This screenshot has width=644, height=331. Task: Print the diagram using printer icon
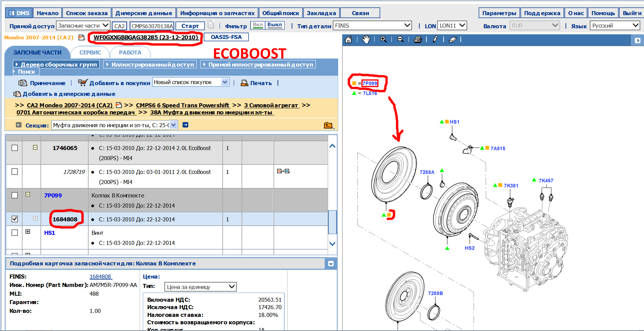pyautogui.click(x=418, y=40)
